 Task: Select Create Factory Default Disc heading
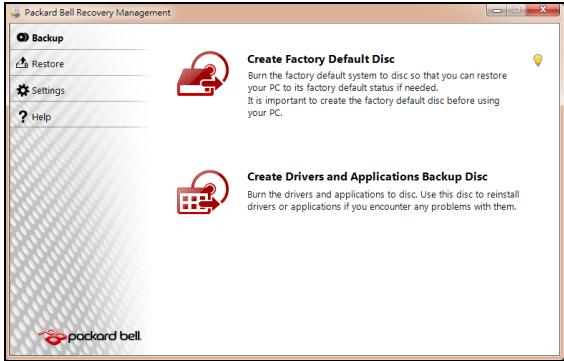[x=321, y=59]
